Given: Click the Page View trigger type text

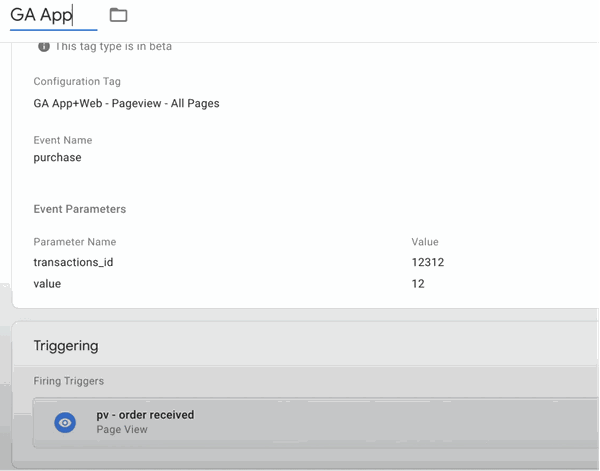Looking at the screenshot, I should point(121,430).
